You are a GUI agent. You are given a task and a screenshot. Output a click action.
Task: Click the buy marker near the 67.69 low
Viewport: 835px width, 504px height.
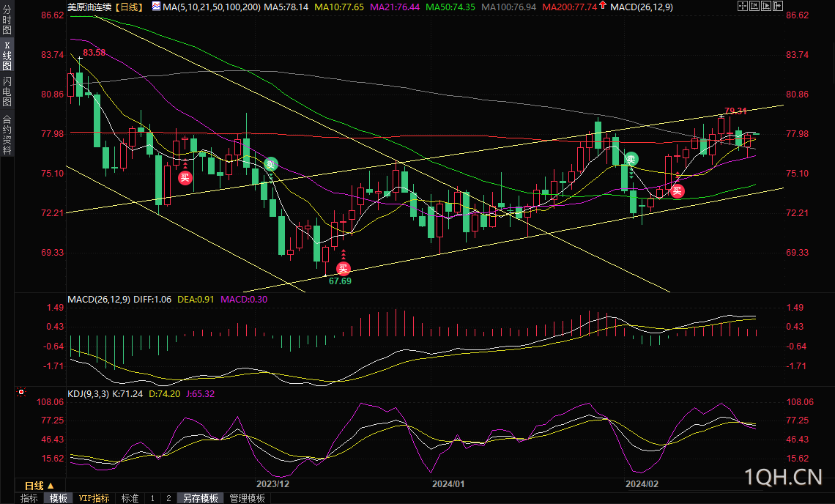344,269
